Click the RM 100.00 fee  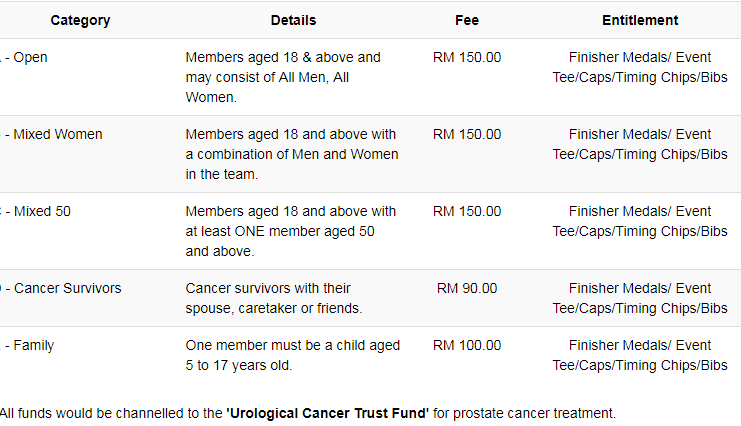pyautogui.click(x=467, y=346)
